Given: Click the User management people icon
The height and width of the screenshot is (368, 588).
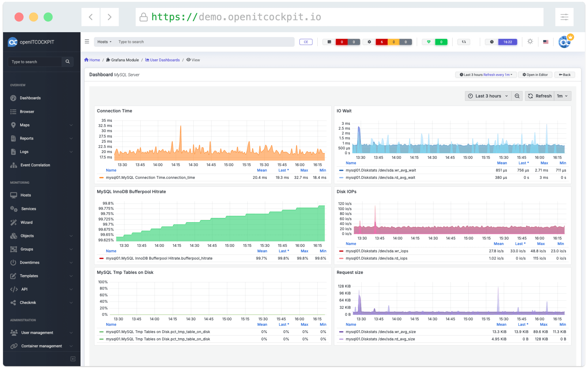Looking at the screenshot, I should click(x=14, y=333).
